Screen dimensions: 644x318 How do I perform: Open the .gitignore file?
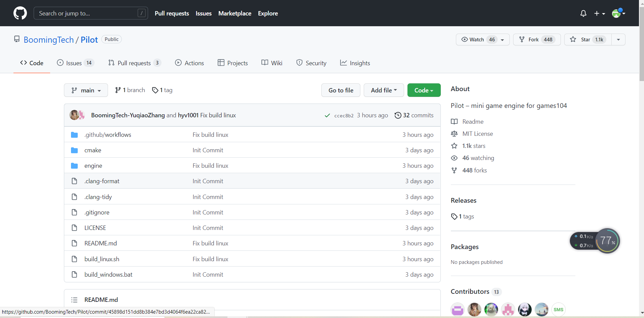97,212
